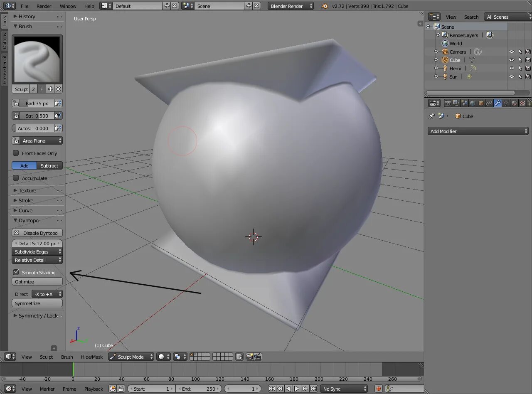This screenshot has height=394, width=532.
Task: Open the Object Data triangle tab
Action: pos(506,103)
